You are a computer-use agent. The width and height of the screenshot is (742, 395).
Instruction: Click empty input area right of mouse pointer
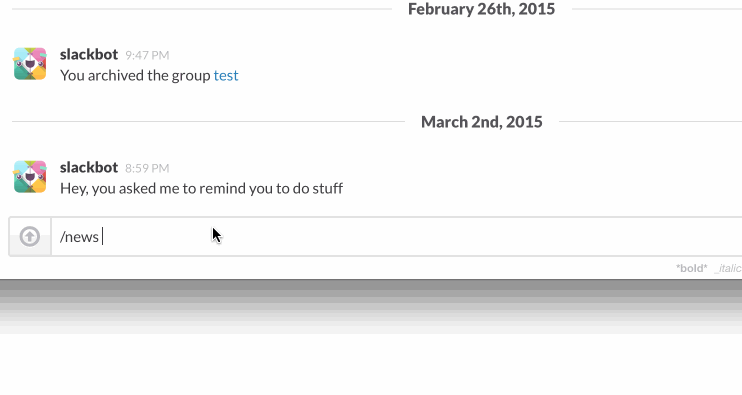(473, 237)
